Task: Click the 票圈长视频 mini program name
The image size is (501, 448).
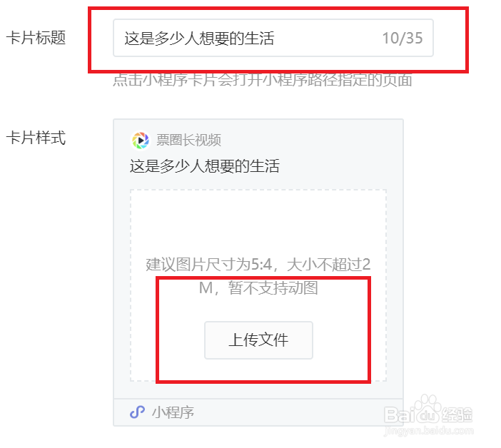Action: click(188, 141)
